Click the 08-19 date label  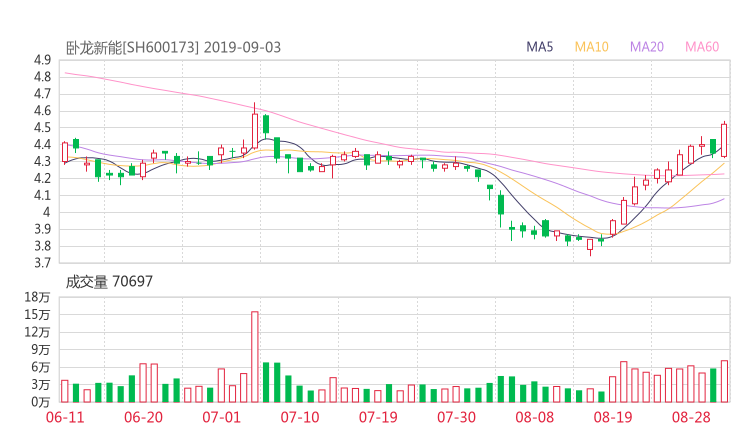pos(613,417)
